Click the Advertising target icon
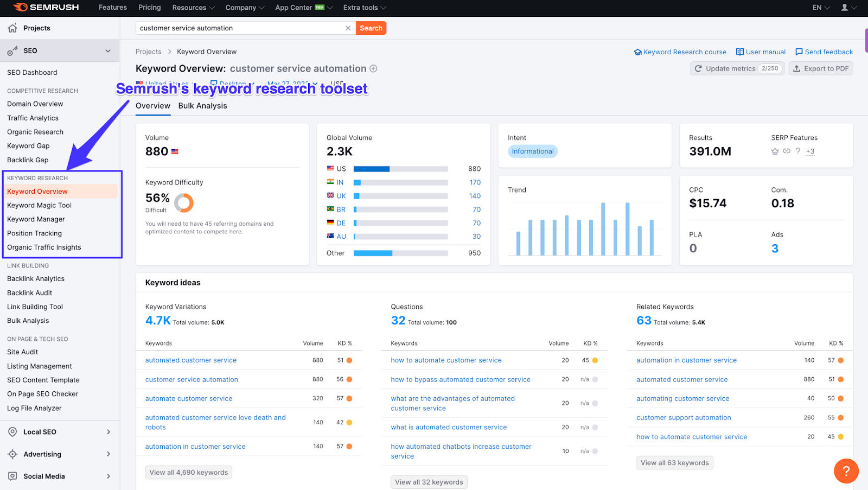The image size is (868, 490). click(12, 454)
